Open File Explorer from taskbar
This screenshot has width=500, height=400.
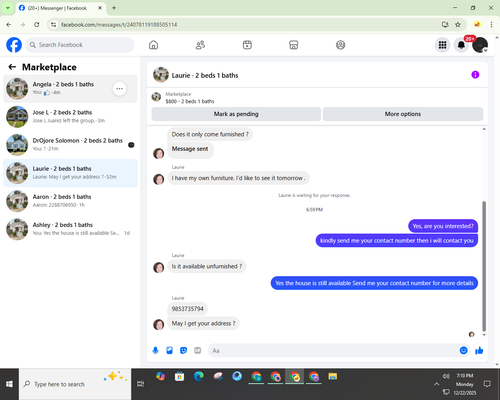(x=333, y=377)
